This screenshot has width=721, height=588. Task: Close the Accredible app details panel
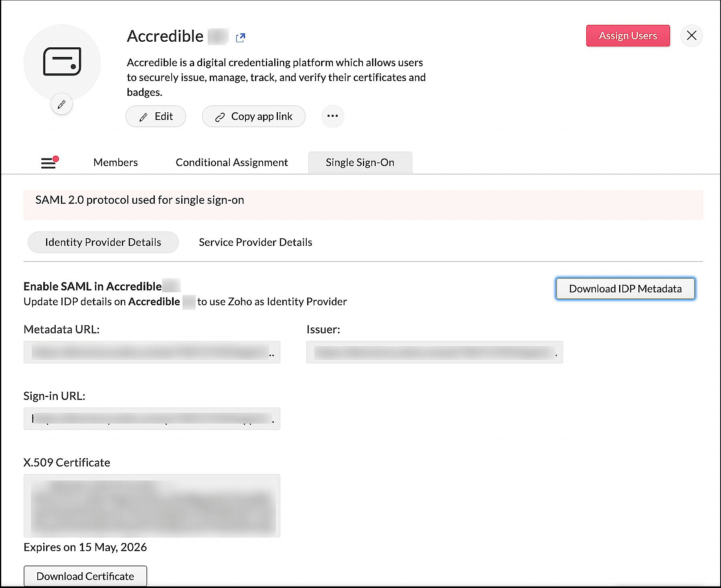tap(691, 36)
